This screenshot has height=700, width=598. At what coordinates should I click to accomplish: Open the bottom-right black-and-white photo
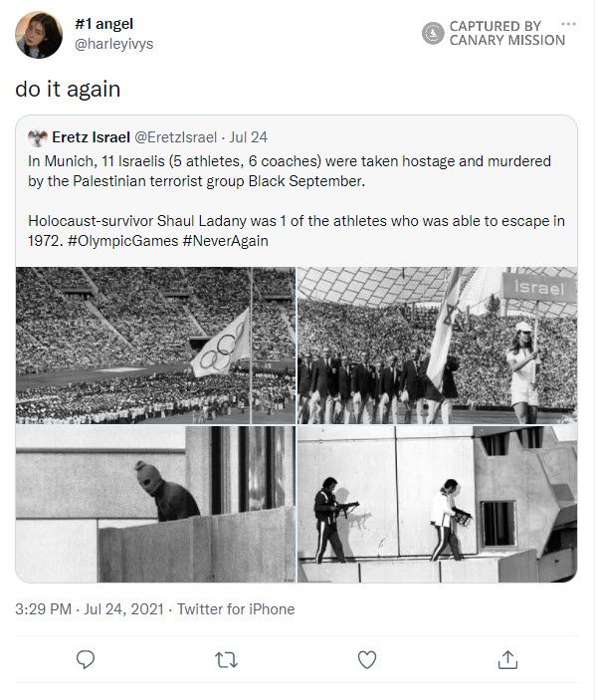tap(437, 504)
